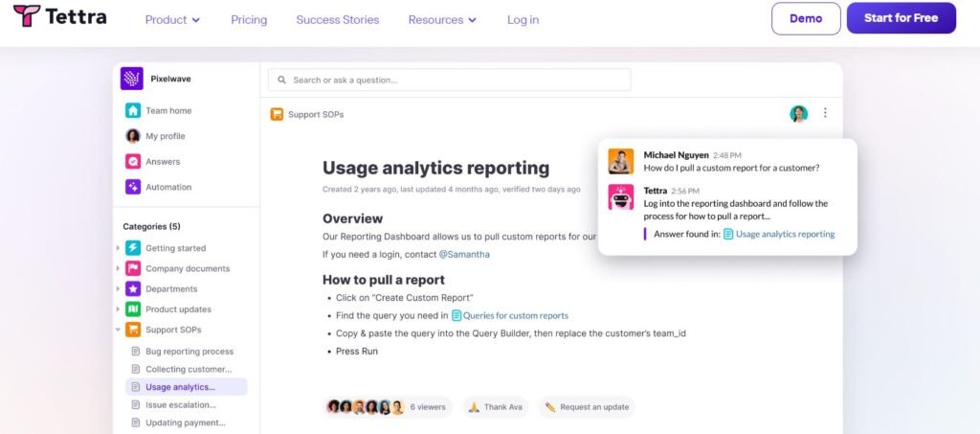Open the Product dropdown menu
Image resolution: width=980 pixels, height=434 pixels.
(x=172, y=20)
